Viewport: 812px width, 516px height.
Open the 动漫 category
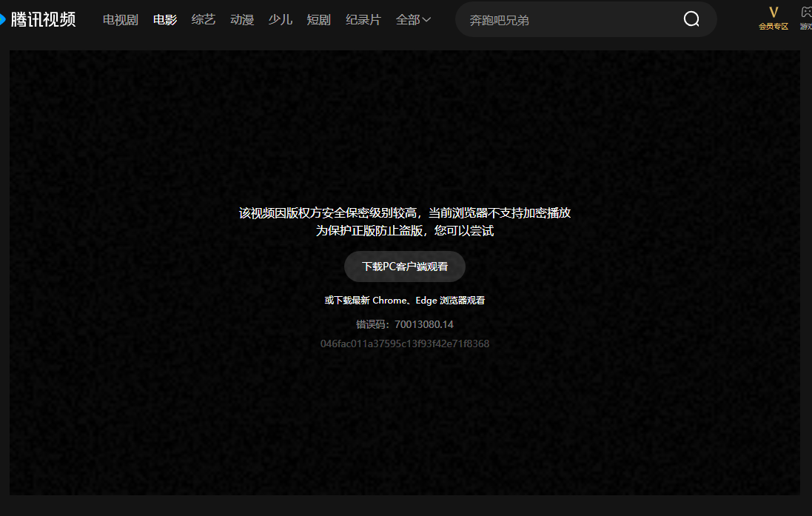[x=242, y=20]
